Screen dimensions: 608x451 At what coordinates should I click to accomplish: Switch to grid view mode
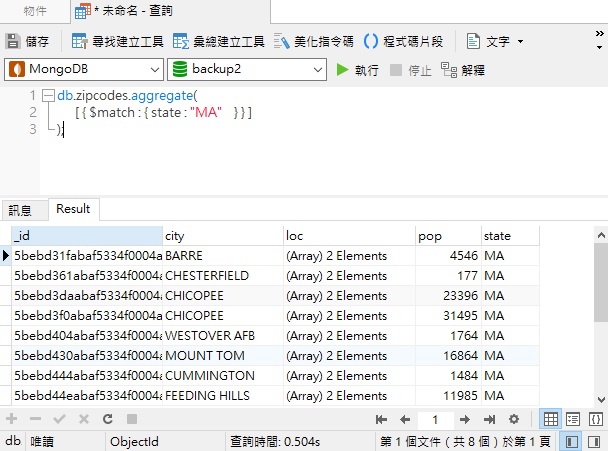pyautogui.click(x=550, y=419)
